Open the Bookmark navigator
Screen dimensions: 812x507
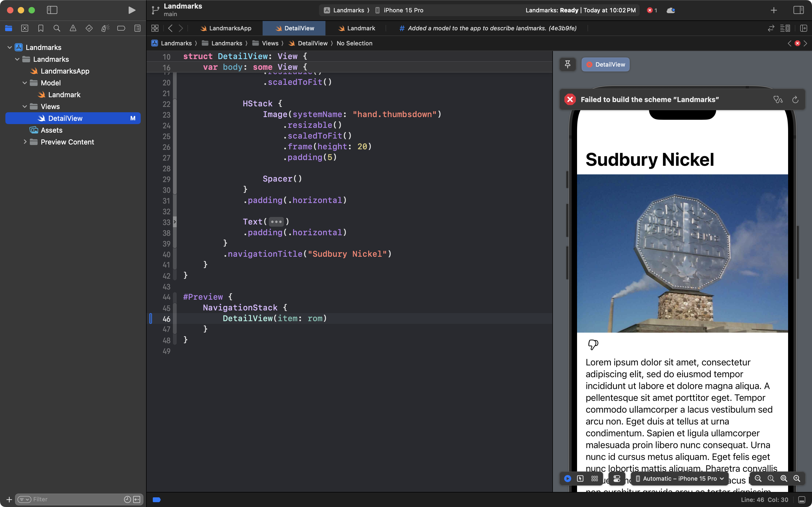tap(41, 28)
